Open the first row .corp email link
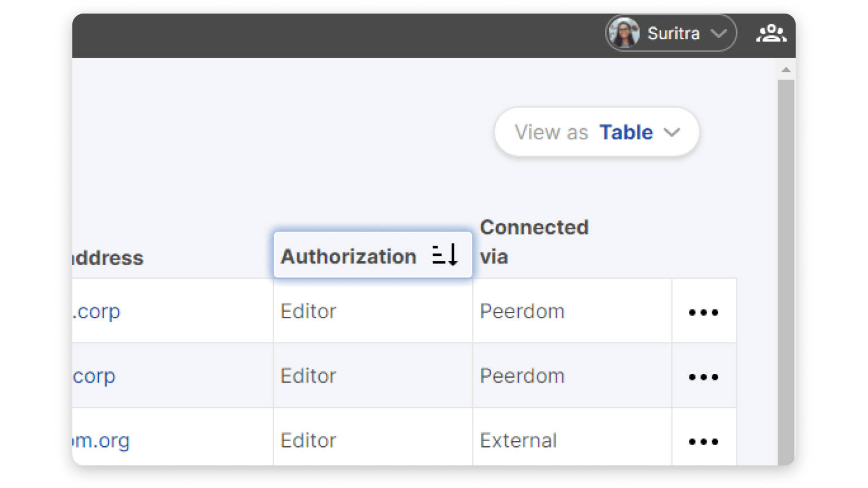This screenshot has height=488, width=868. pyautogui.click(x=97, y=311)
